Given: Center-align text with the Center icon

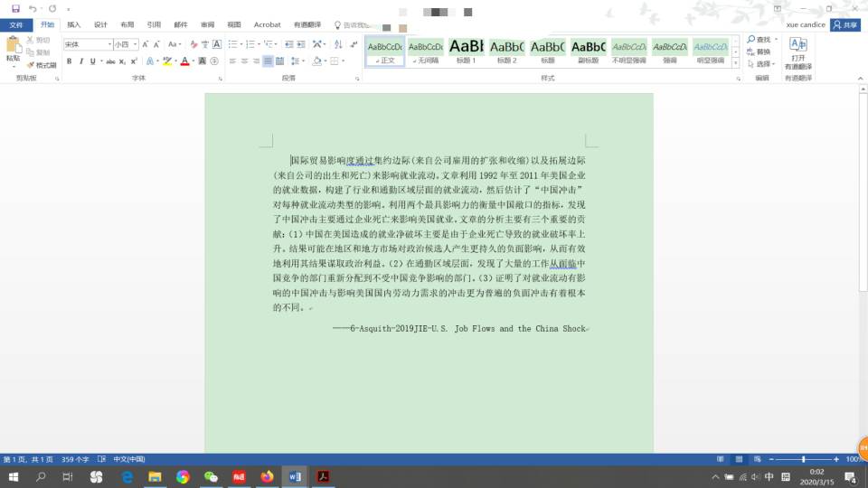Looking at the screenshot, I should 244,61.
